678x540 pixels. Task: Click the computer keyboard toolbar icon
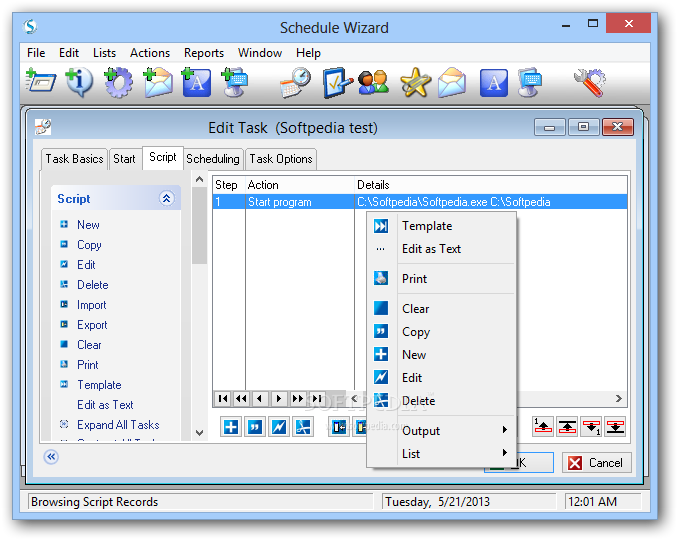[530, 81]
